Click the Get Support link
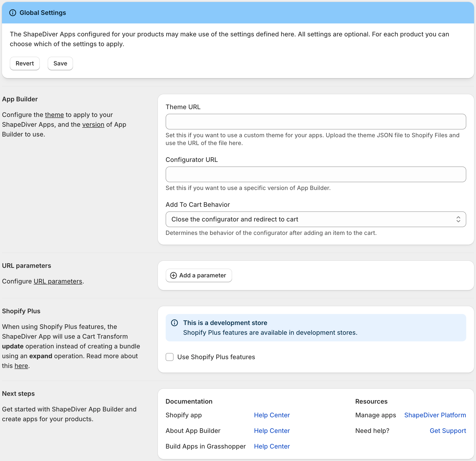 pos(448,431)
